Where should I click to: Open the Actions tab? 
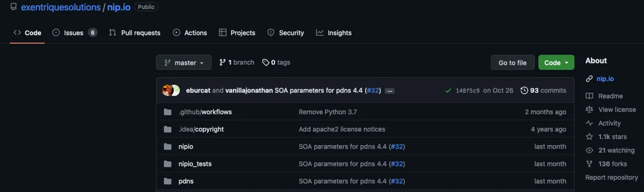(x=190, y=33)
